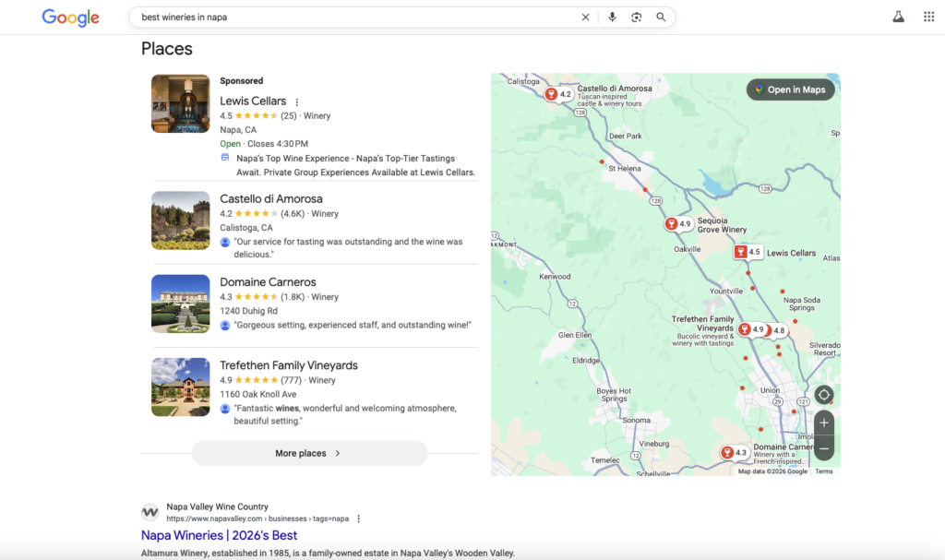
Task: Click the Trefethen Family Vineyards thumbnail
Action: coord(181,387)
